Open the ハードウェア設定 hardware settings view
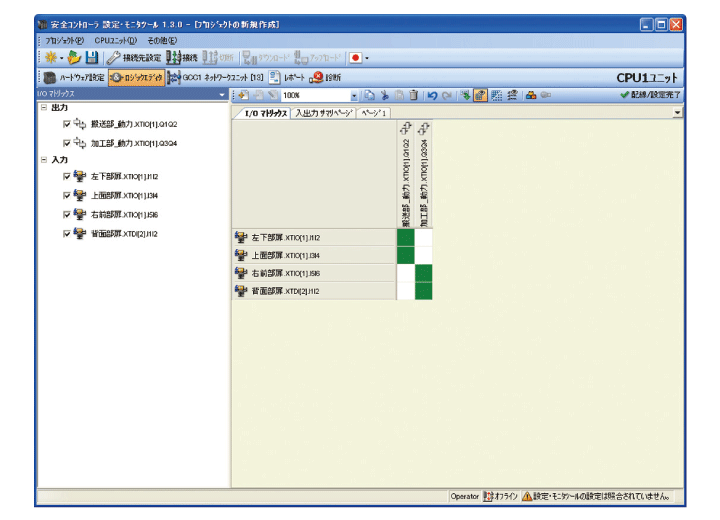The image size is (720, 520). coord(73,77)
